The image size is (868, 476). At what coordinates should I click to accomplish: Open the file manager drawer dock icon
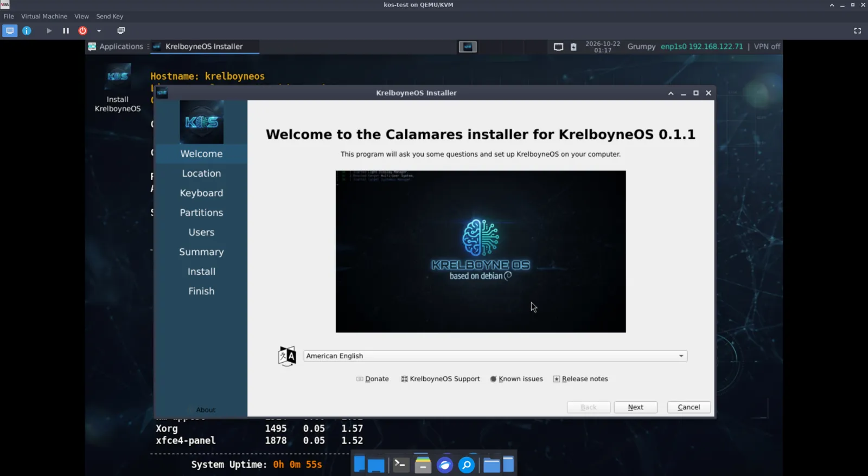tap(423, 465)
